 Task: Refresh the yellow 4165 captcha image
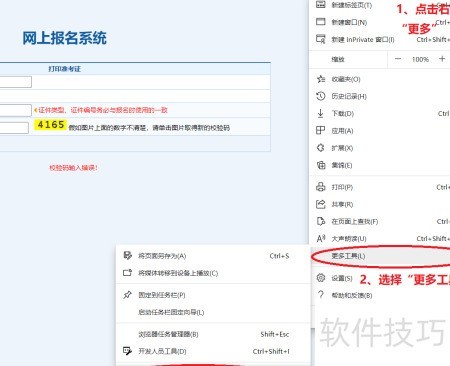[x=50, y=125]
